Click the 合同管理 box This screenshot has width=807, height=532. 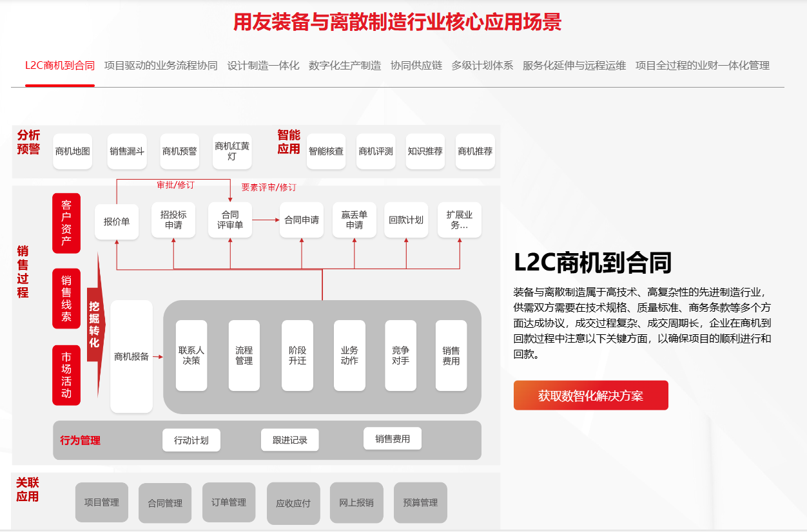click(165, 504)
